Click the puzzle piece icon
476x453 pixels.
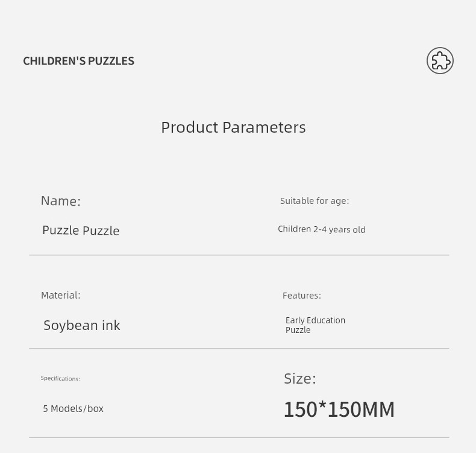[440, 60]
